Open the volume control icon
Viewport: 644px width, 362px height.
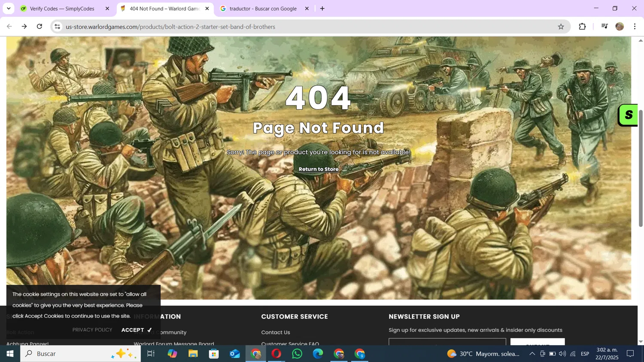(x=562, y=354)
